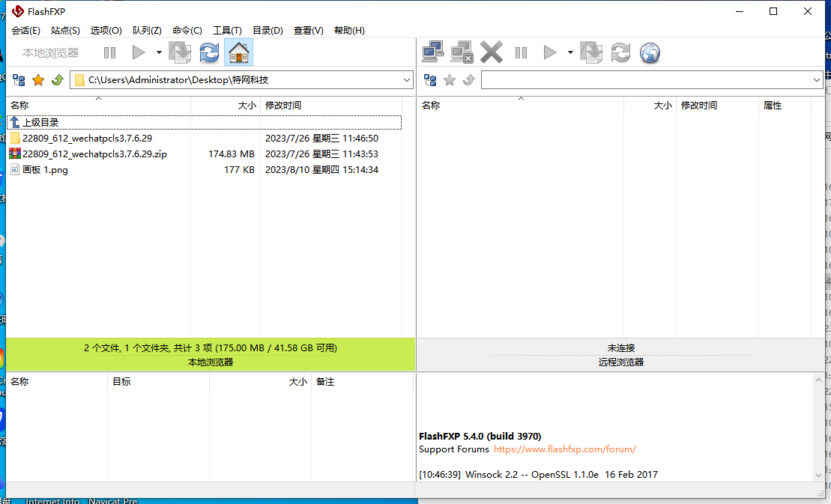Toggle the house icon for the local browser
Viewport: 831px width, 504px height.
pos(238,52)
